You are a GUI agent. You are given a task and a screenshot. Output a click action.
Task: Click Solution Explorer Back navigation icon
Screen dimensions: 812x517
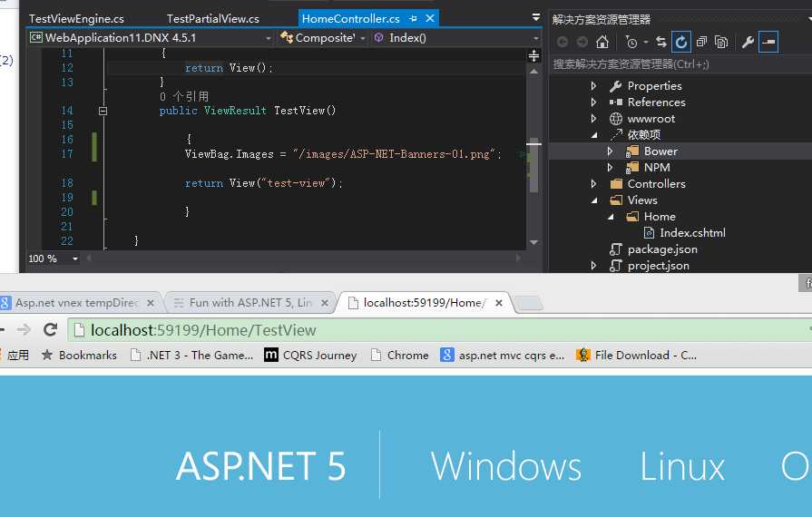click(x=563, y=42)
